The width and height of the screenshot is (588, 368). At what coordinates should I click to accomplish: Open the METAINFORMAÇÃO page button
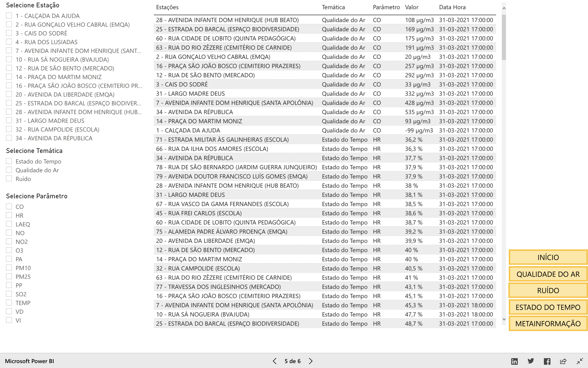point(548,323)
